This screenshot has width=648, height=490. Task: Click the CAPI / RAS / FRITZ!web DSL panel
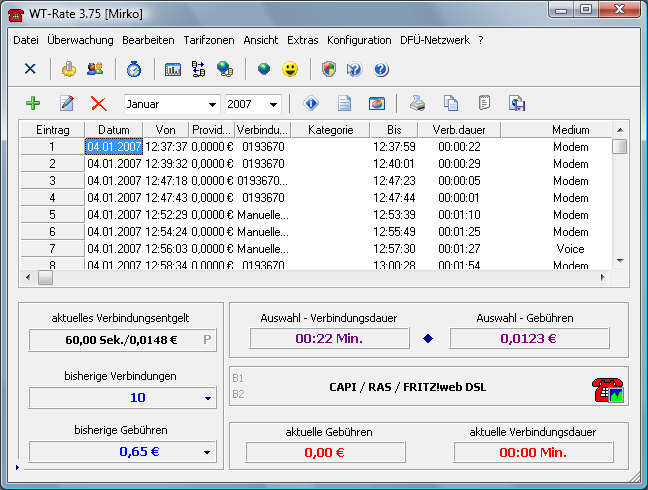[429, 387]
